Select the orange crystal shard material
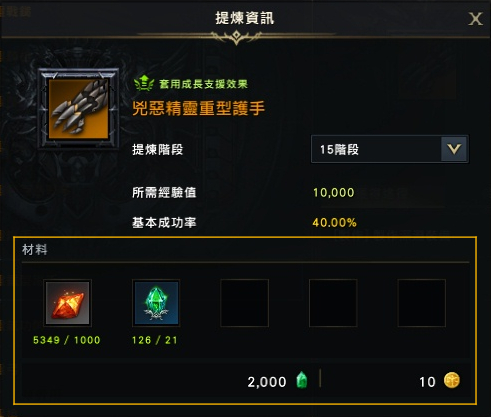 (67, 303)
